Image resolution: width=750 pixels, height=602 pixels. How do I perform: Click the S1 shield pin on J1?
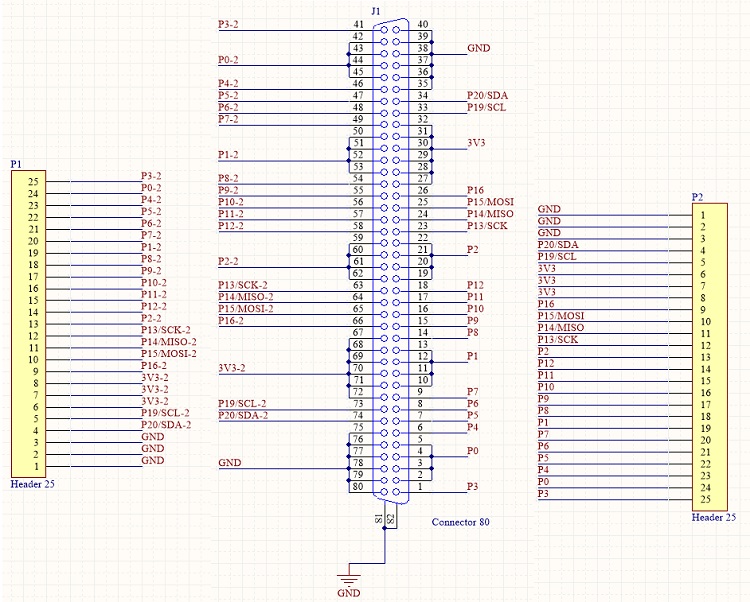(x=378, y=519)
